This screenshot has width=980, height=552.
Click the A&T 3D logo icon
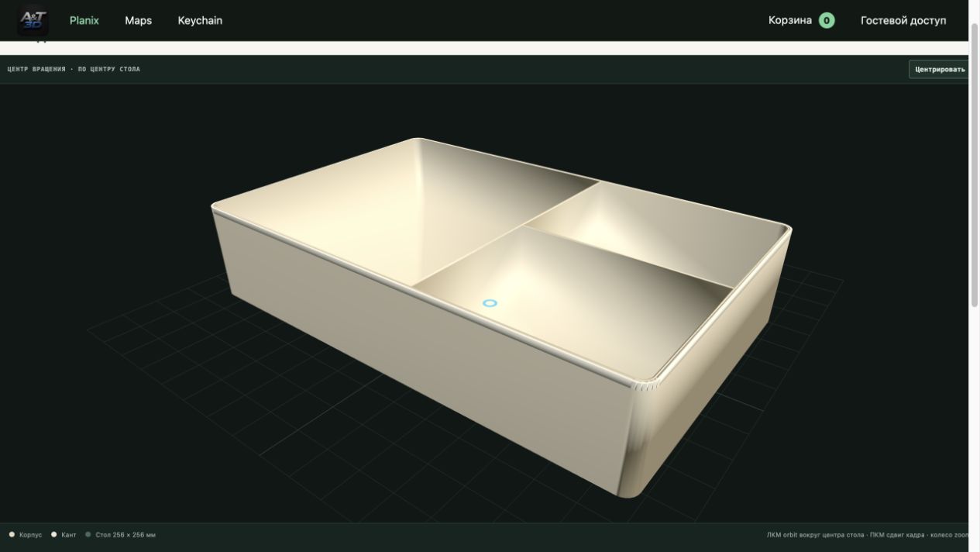click(x=33, y=20)
